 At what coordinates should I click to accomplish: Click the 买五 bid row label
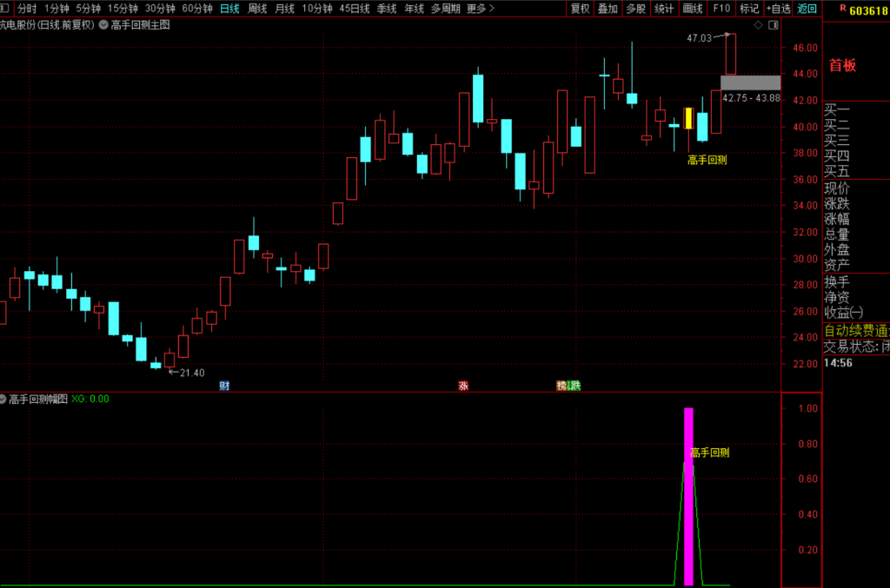[837, 171]
